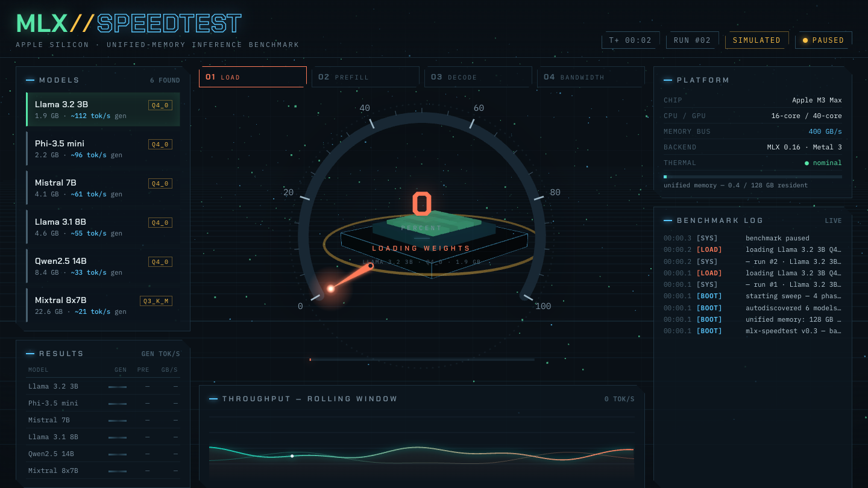Click the PRE column header in Results

143,370
